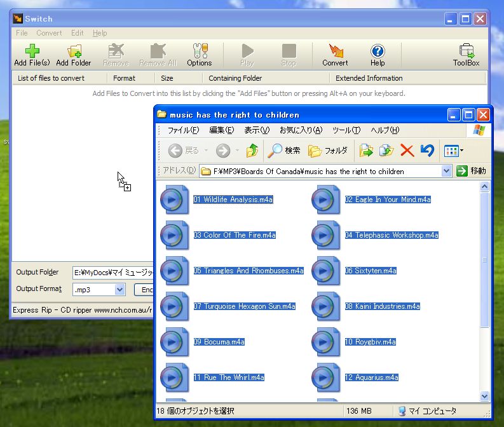Screen dimensions: 504x427
Task: Select file 03 Color Of The Fire.m4a
Action: (x=235, y=235)
